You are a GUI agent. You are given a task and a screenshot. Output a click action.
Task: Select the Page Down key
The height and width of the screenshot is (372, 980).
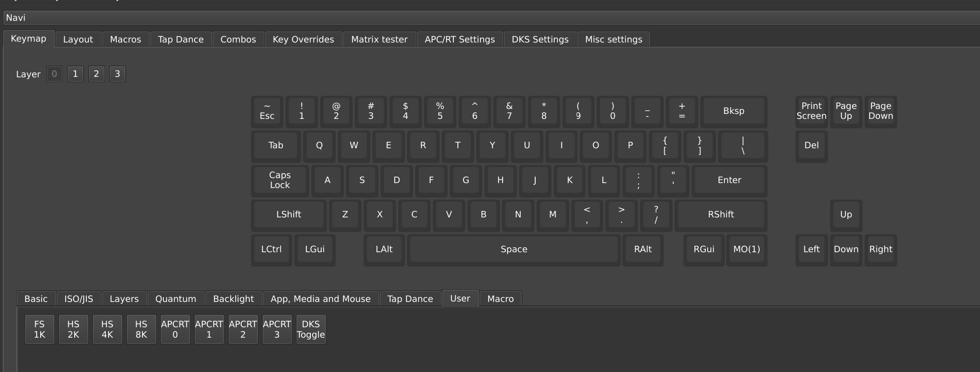coord(880,111)
